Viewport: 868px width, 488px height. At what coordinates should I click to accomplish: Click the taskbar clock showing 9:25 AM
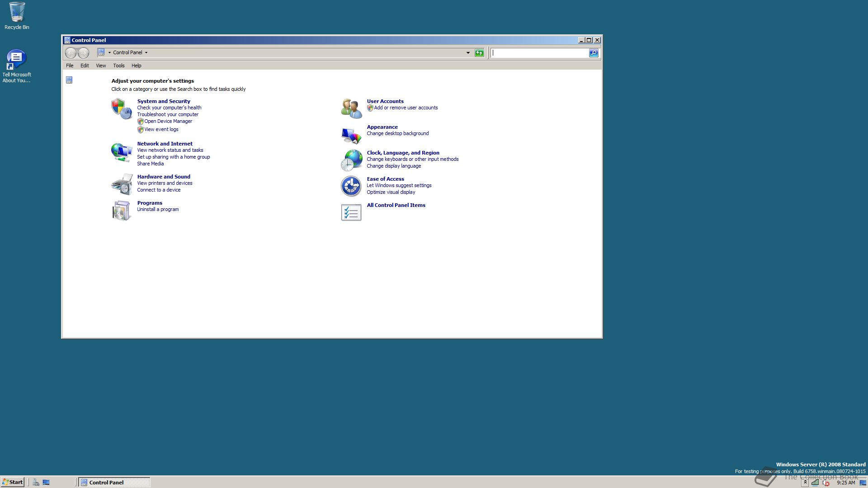pyautogui.click(x=846, y=483)
